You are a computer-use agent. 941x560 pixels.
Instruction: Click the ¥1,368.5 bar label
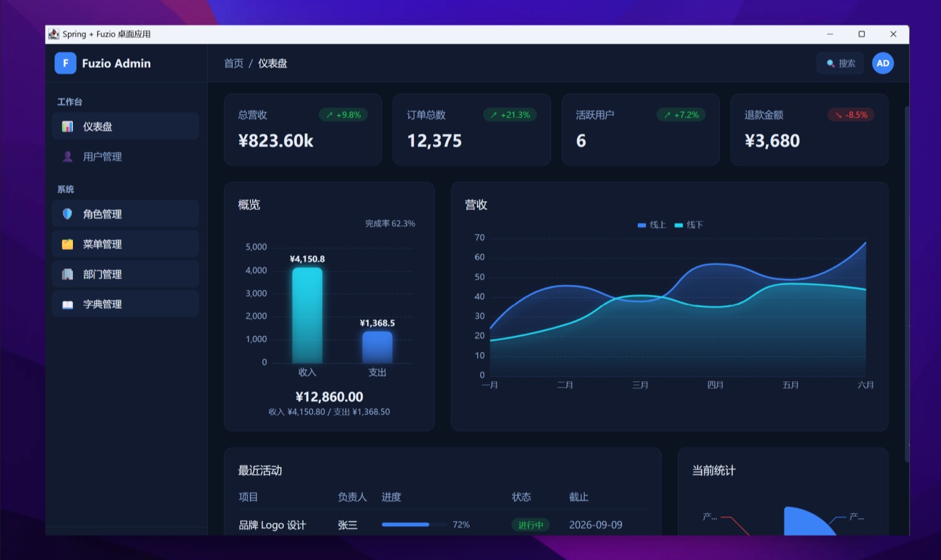[x=377, y=323]
